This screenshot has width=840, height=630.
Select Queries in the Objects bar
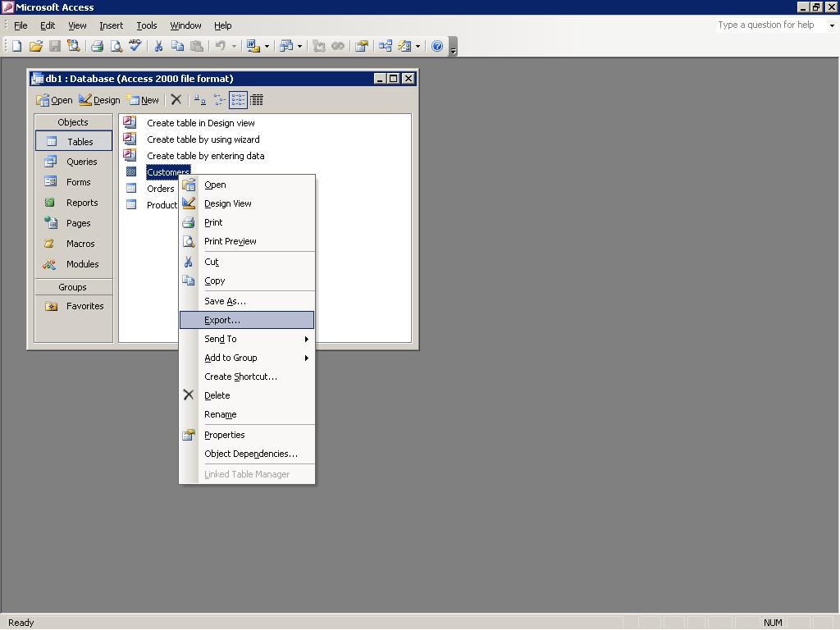point(74,162)
